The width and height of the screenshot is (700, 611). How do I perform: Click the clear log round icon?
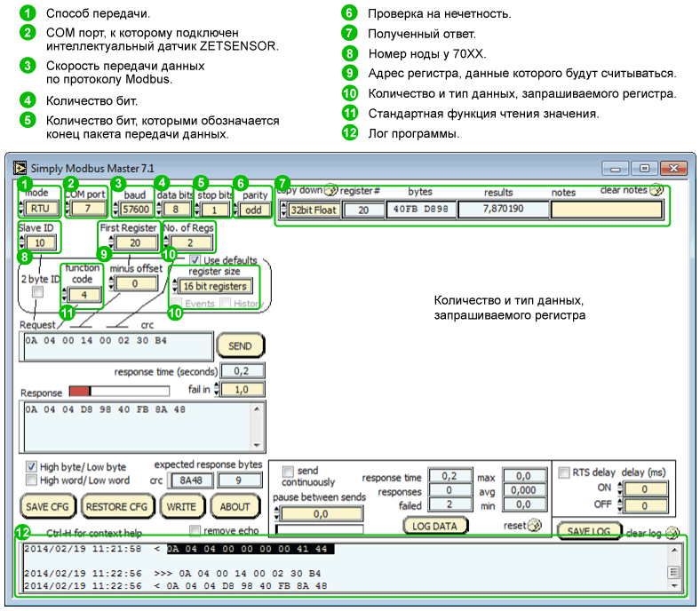pyautogui.click(x=672, y=533)
